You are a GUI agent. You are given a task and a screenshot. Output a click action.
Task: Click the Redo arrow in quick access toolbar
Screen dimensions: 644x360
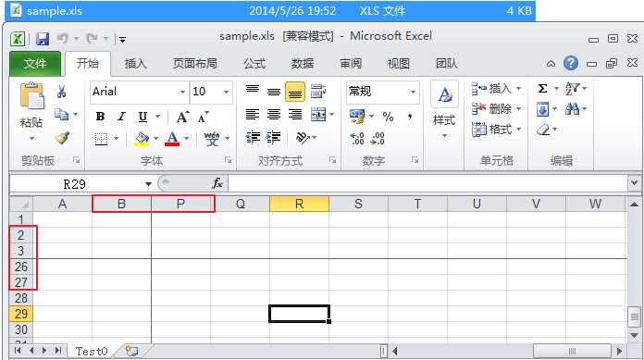click(92, 39)
